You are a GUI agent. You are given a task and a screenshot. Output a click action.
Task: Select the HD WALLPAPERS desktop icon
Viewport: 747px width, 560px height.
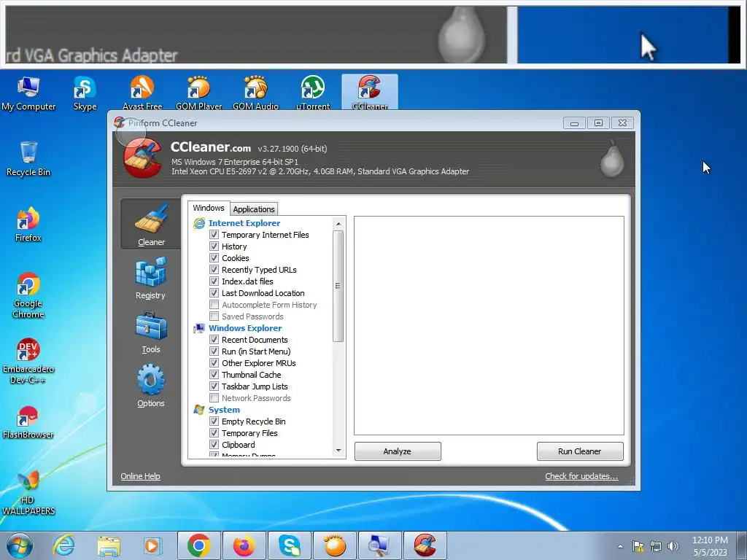pos(28,492)
